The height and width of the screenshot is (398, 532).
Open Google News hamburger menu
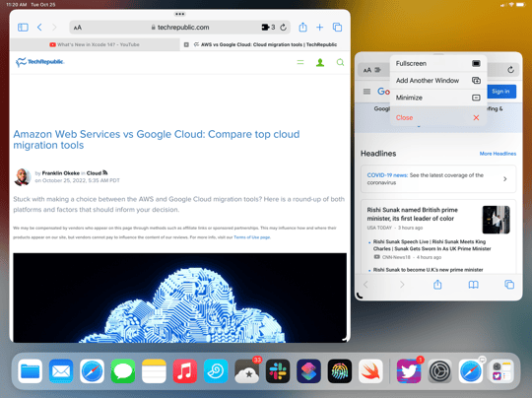(366, 92)
